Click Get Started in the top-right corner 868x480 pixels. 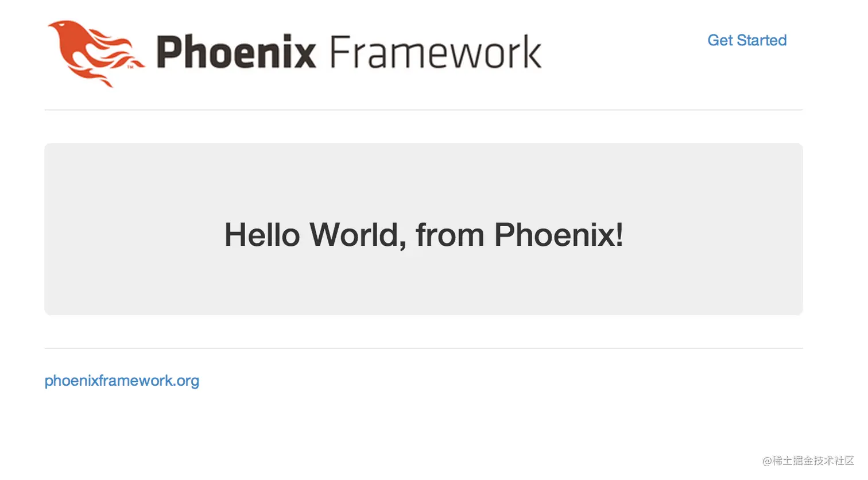pos(747,40)
